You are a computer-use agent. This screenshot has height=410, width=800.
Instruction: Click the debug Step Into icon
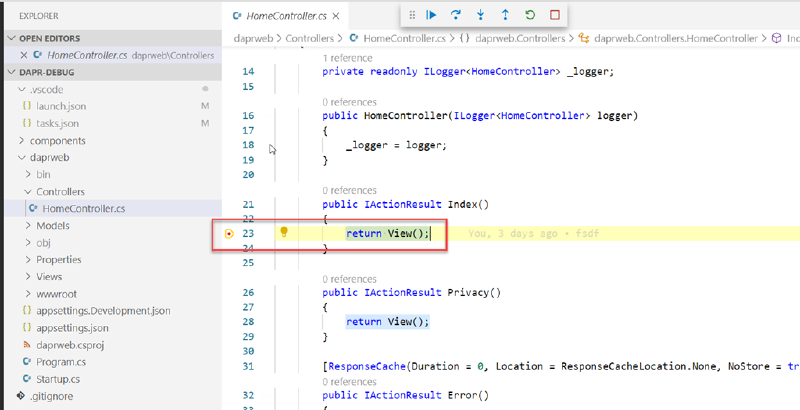tap(481, 15)
